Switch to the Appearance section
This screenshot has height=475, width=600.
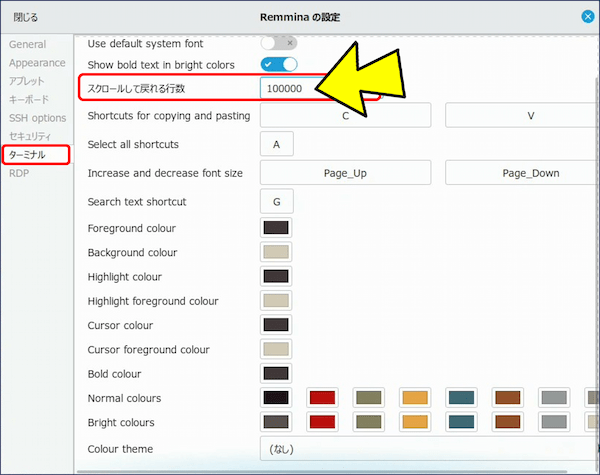(x=37, y=63)
